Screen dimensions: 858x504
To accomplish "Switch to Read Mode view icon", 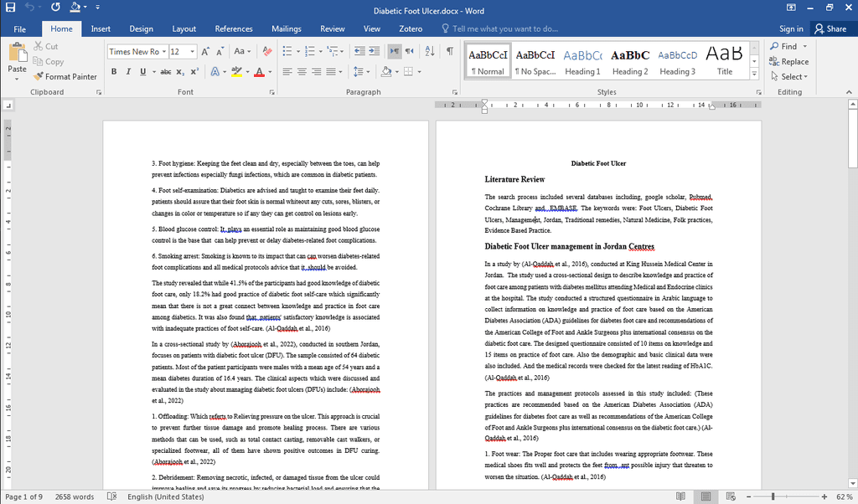I will (x=680, y=496).
